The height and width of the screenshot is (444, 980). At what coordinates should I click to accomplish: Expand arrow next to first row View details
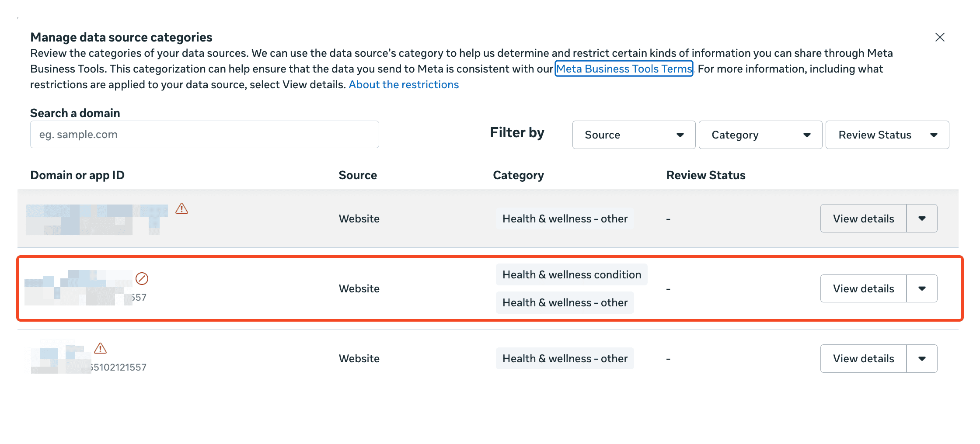coord(922,219)
